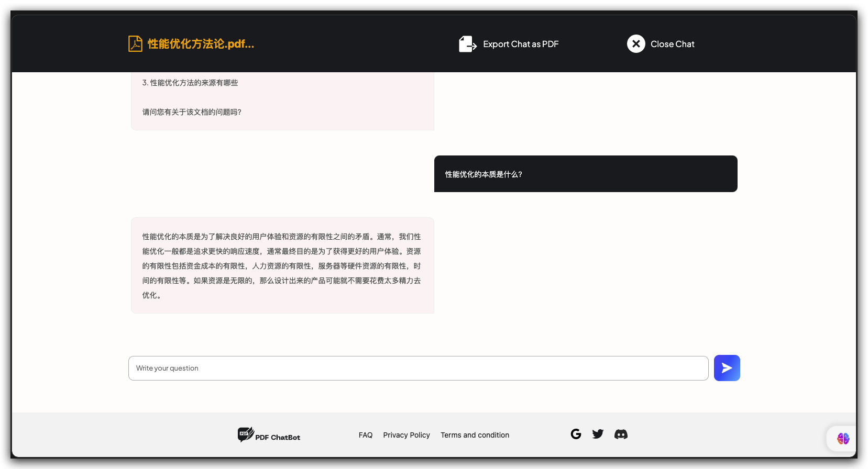
Task: Send the question with the blue arrow button
Action: click(x=727, y=368)
